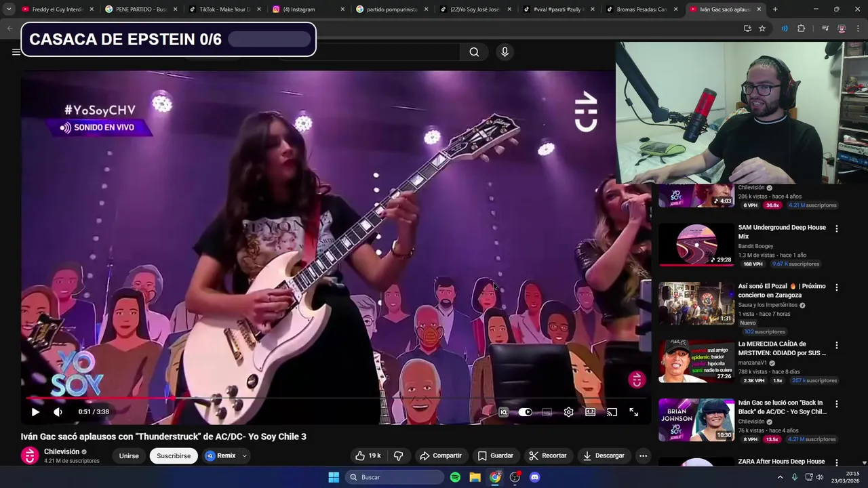Viewport: 868px width, 488px height.
Task: Seek along the red video progress bar
Action: click(336, 399)
